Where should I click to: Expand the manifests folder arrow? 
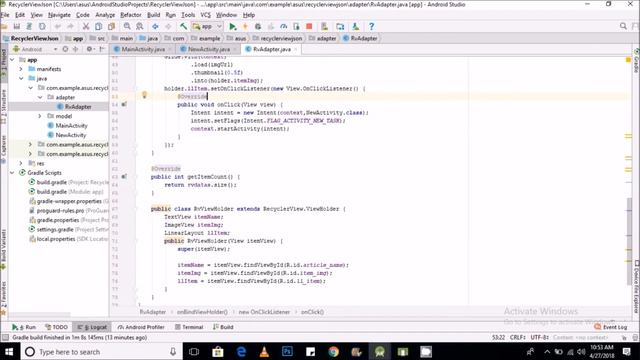(x=21, y=69)
